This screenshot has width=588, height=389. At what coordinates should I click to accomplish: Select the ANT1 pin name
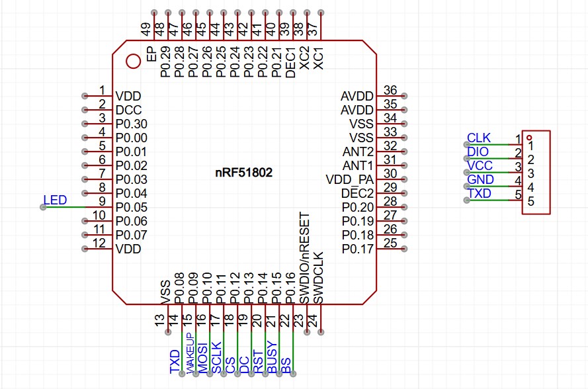click(357, 165)
